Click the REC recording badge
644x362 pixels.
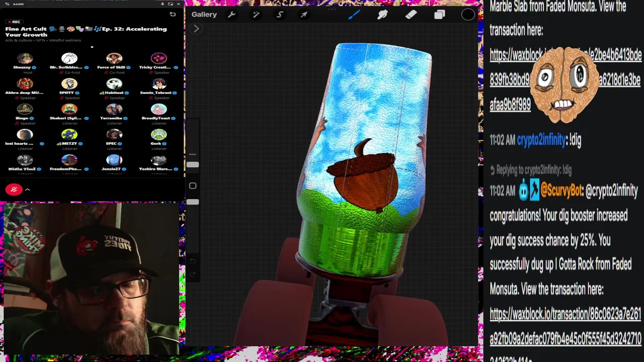pyautogui.click(x=14, y=22)
